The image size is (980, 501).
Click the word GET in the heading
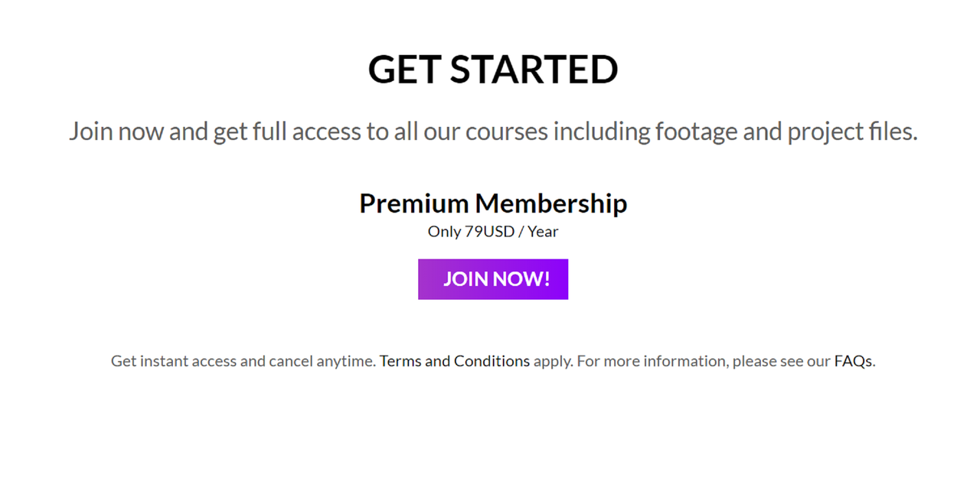(403, 69)
